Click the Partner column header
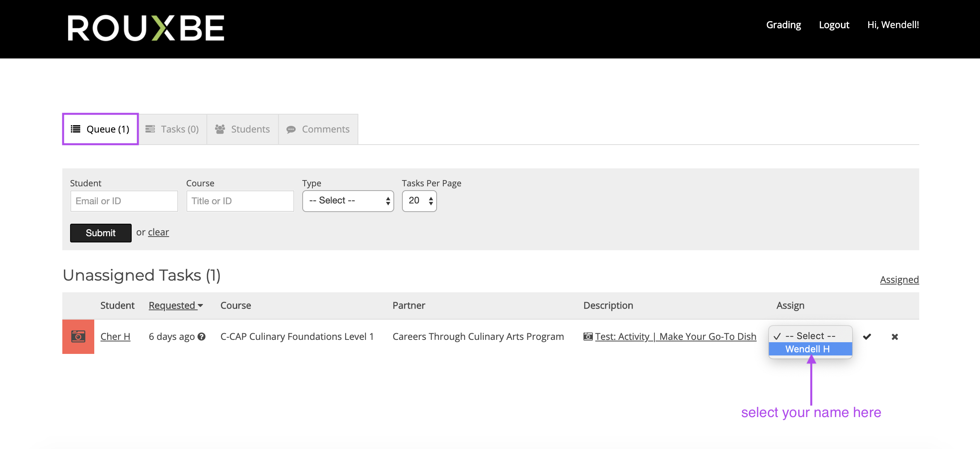This screenshot has width=980, height=449. pos(409,305)
